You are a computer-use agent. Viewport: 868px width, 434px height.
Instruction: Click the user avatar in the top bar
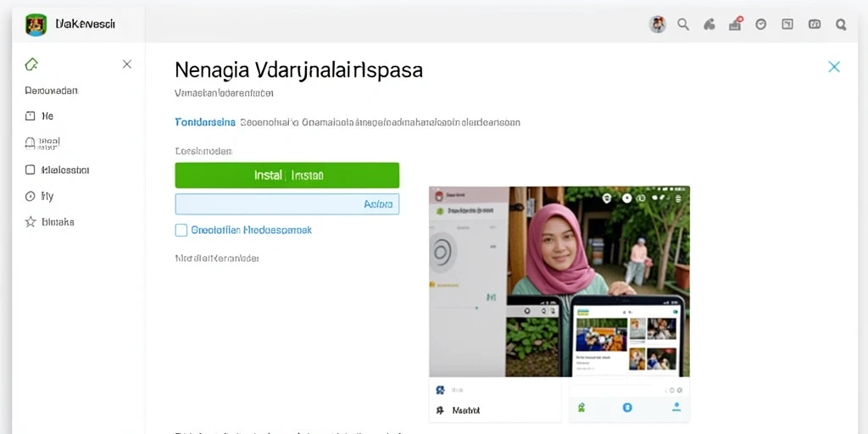657,25
